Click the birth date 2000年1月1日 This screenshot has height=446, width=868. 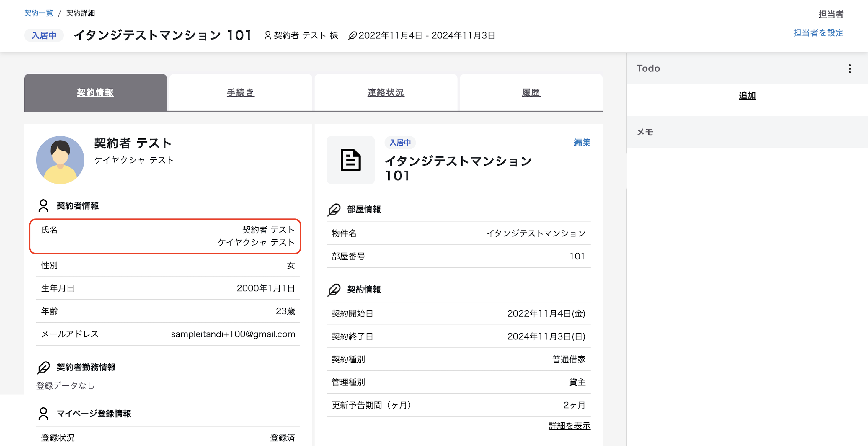[266, 288]
